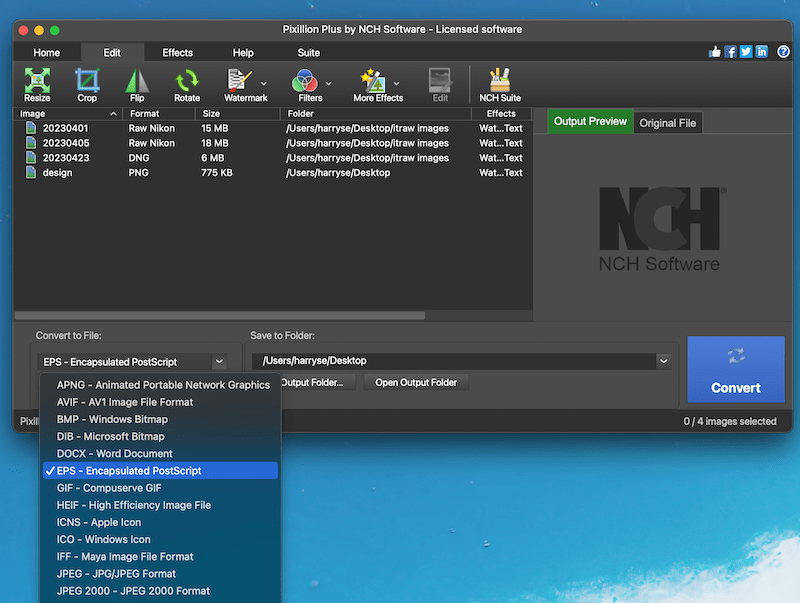Viewport: 800px width, 603px height.
Task: Select the 20230405 file row
Action: click(x=273, y=143)
